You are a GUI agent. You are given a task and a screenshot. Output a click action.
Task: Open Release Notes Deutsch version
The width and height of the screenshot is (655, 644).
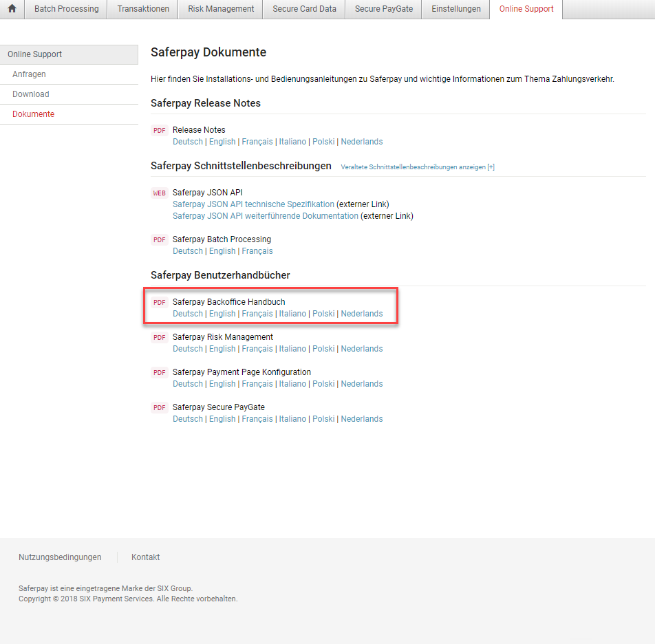188,142
